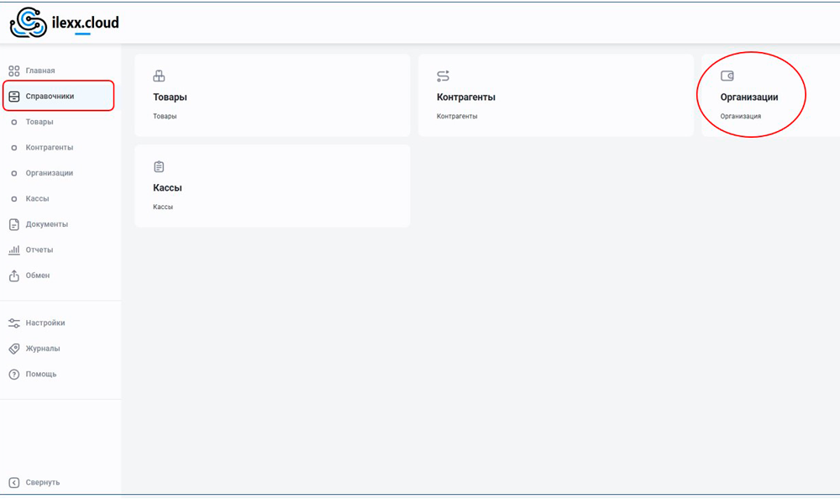This screenshot has width=840, height=504.
Task: Click the Обмен upload icon
Action: [14, 276]
